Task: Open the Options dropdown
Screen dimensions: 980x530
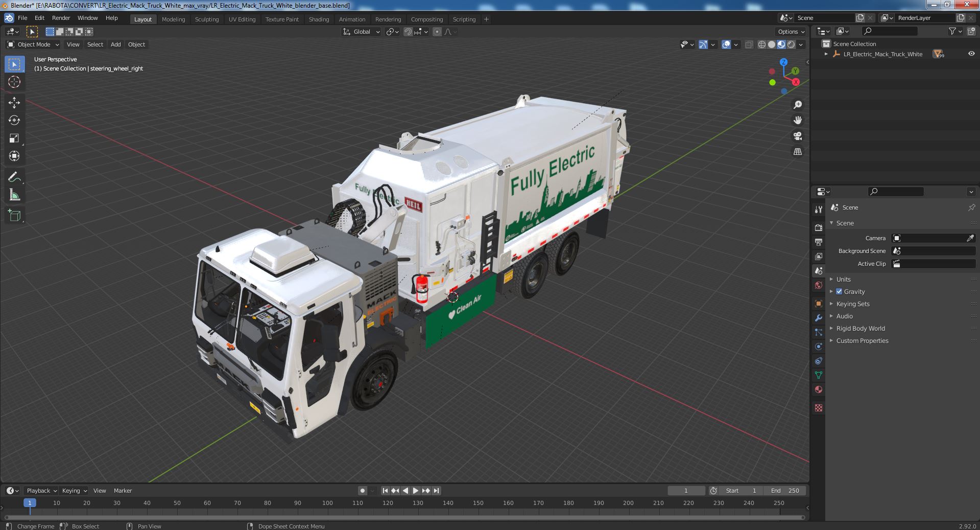Action: [x=791, y=32]
